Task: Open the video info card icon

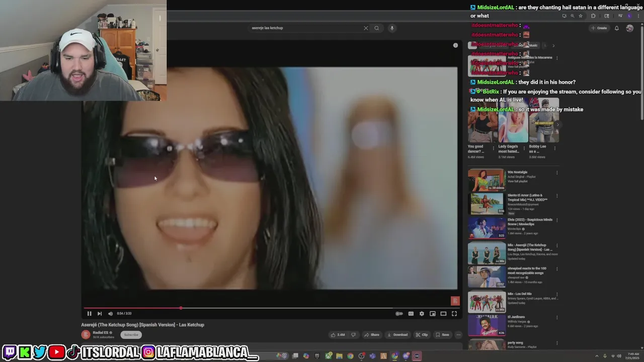Action: pyautogui.click(x=455, y=45)
